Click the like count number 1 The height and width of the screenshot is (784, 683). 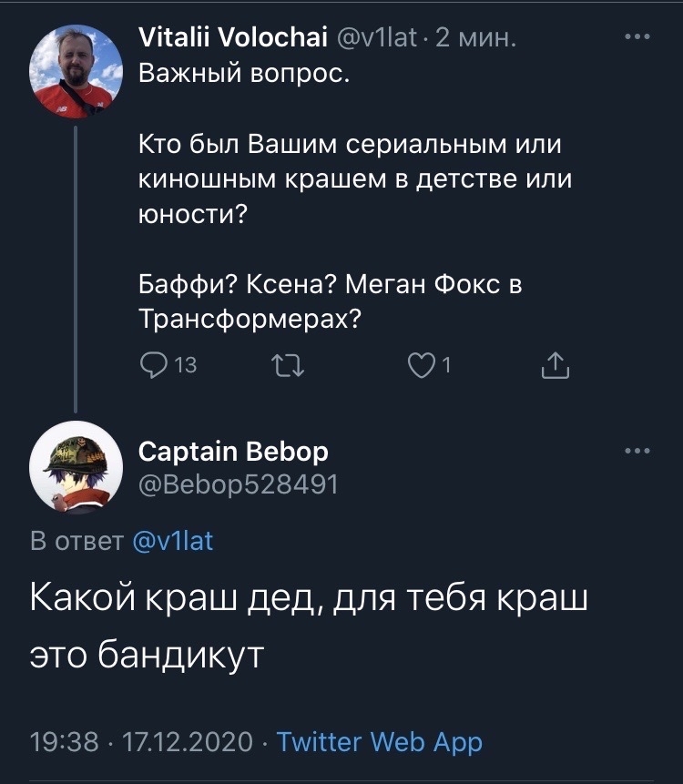coord(446,366)
